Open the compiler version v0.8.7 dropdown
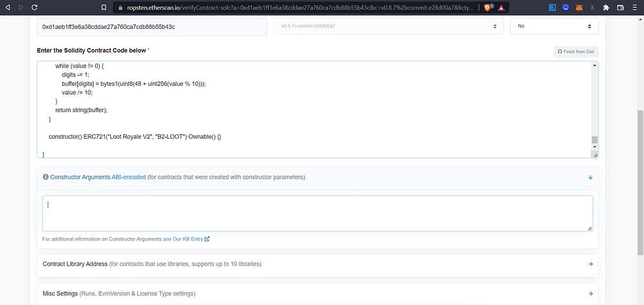The width and height of the screenshot is (644, 305). click(388, 26)
